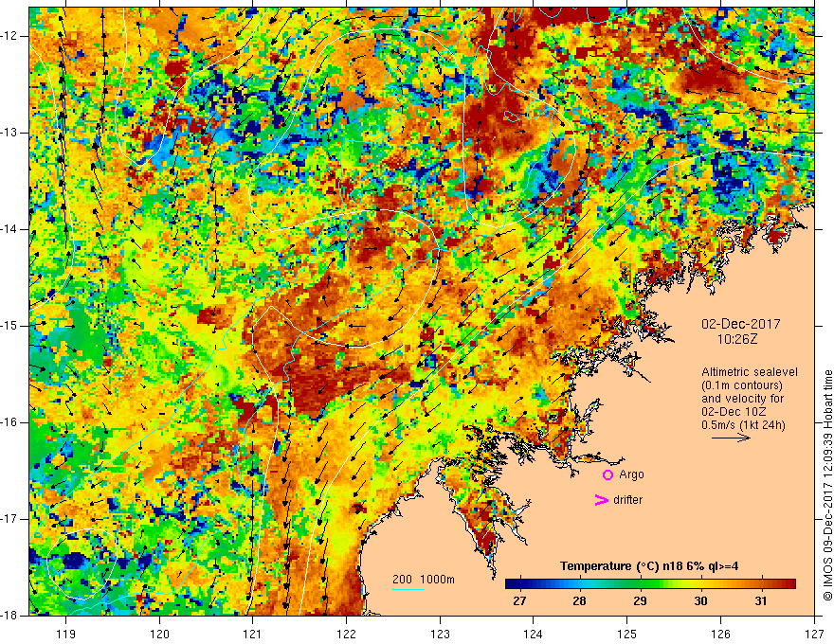Click the '0.5m/s (1kt 24h)' scale text
Viewport: 834px width, 644px height.
(x=743, y=424)
